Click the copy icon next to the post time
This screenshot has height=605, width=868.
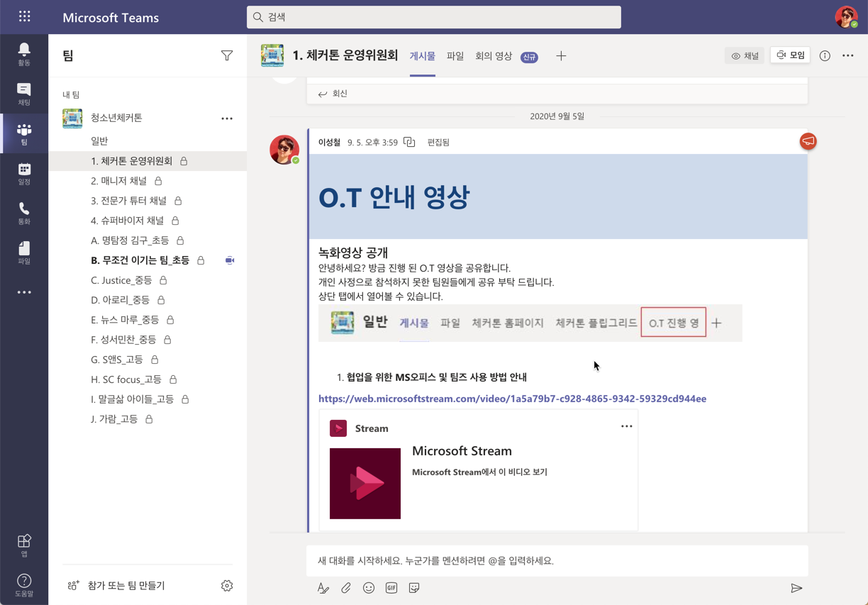pos(410,142)
